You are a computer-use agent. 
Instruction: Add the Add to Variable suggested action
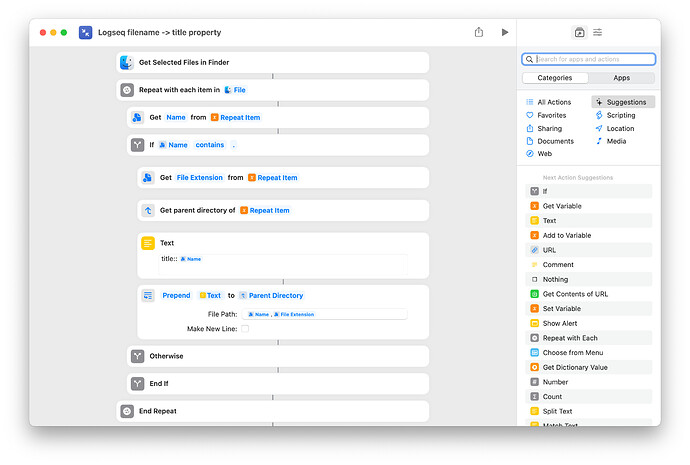point(589,235)
